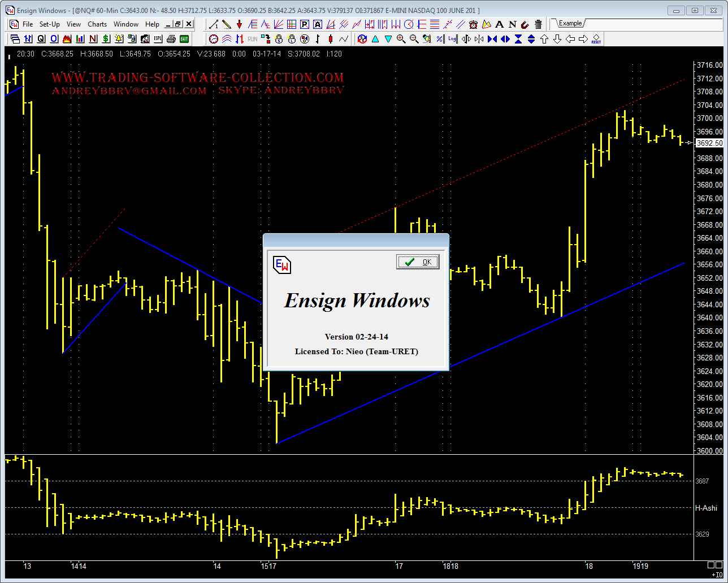Viewport: 728px width, 583px height.
Task: Open the Set-Up menu
Action: (50, 24)
